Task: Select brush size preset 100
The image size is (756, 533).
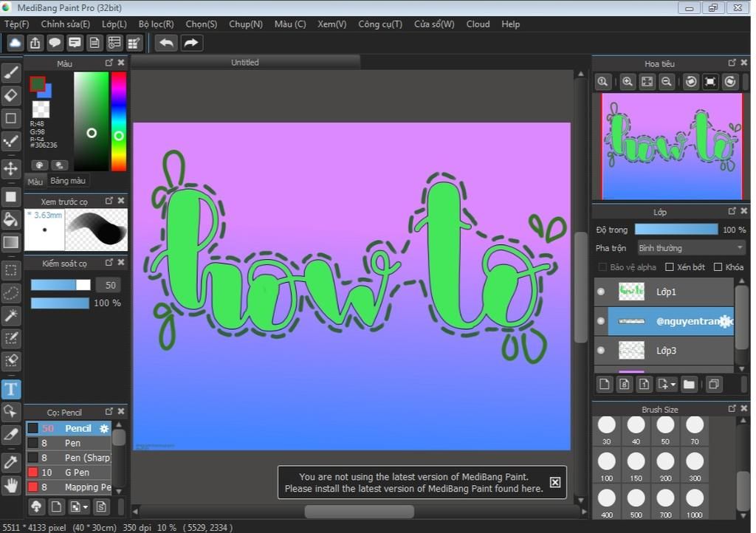Action: click(x=607, y=467)
